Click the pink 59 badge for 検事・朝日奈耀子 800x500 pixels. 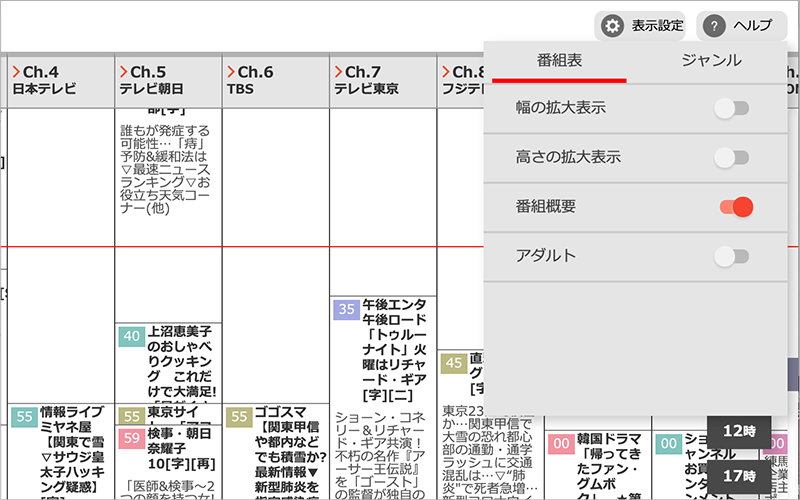[x=131, y=438]
